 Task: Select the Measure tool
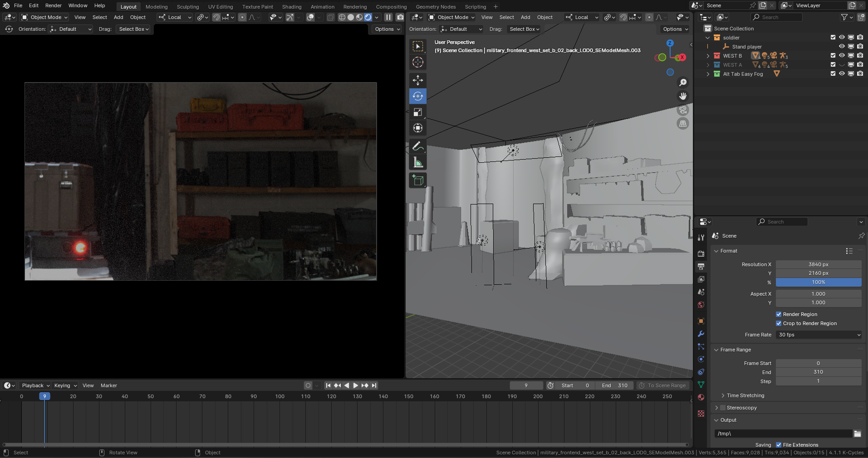418,162
